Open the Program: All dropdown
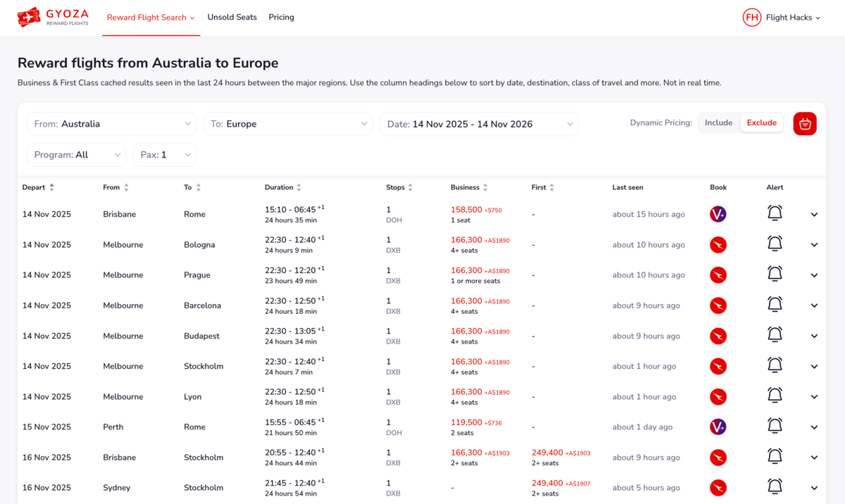The image size is (845, 504). coord(77,155)
